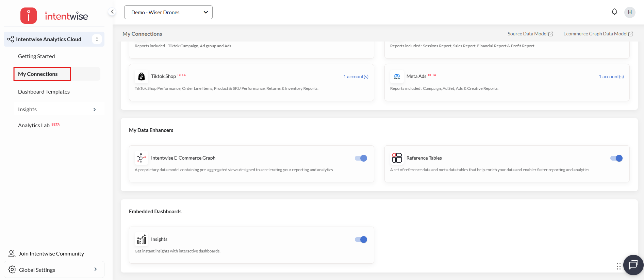This screenshot has width=644, height=280.
Task: Click the Insights bar chart icon
Action: tap(142, 239)
